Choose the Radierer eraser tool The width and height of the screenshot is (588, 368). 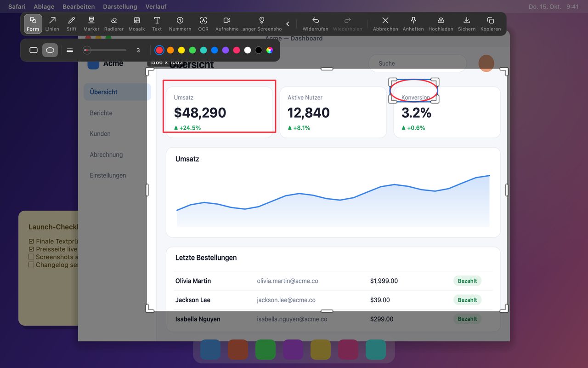click(114, 24)
